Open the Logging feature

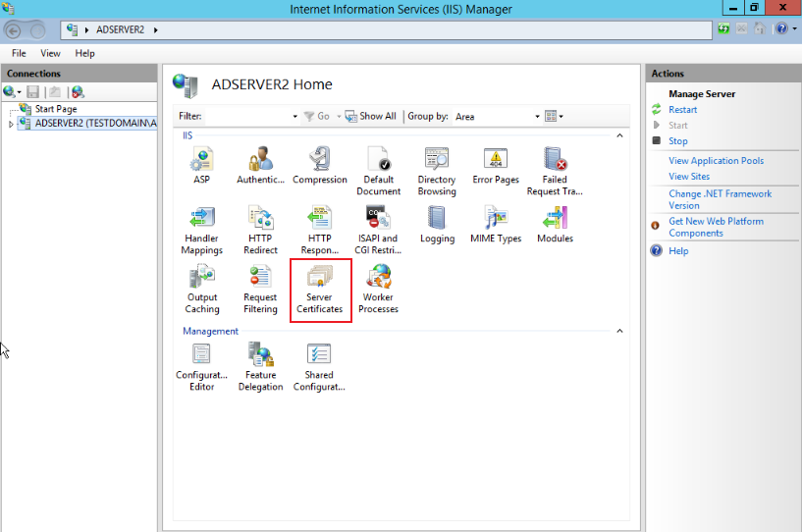(437, 224)
